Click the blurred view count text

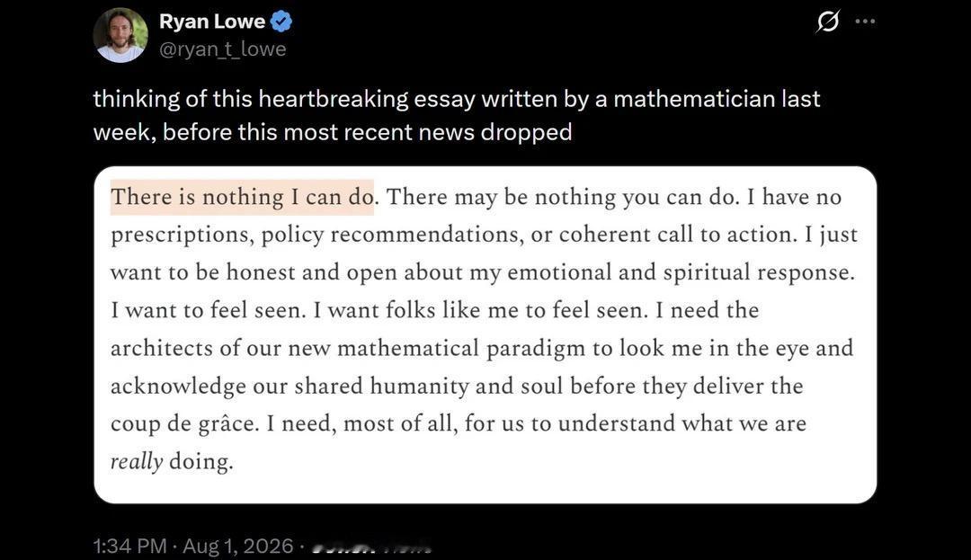(x=371, y=547)
